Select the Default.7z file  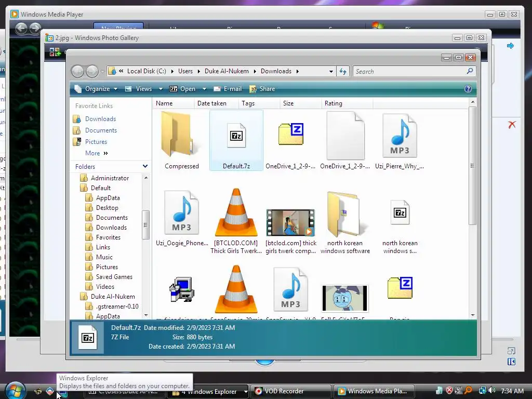236,140
